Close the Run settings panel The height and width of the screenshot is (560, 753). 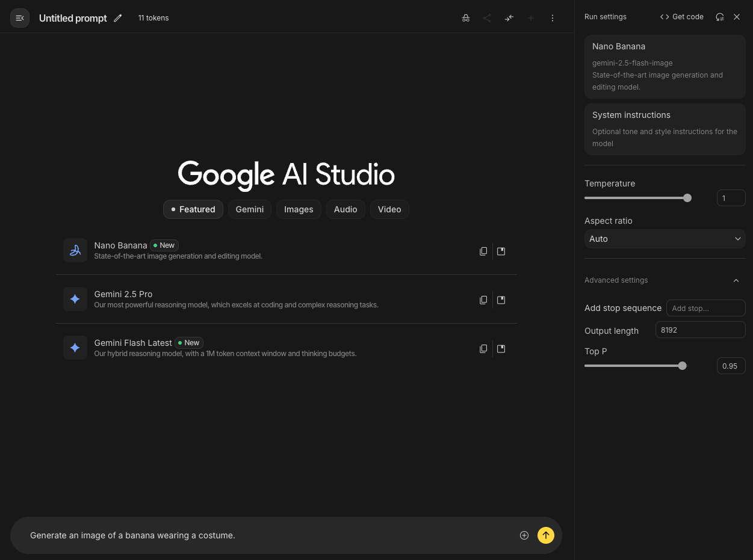coord(737,17)
